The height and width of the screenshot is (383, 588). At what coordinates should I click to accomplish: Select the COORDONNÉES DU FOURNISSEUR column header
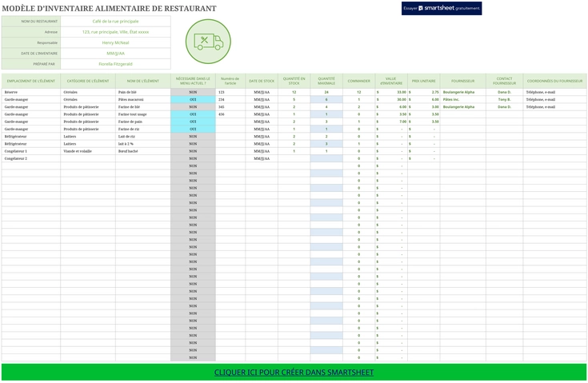point(554,81)
